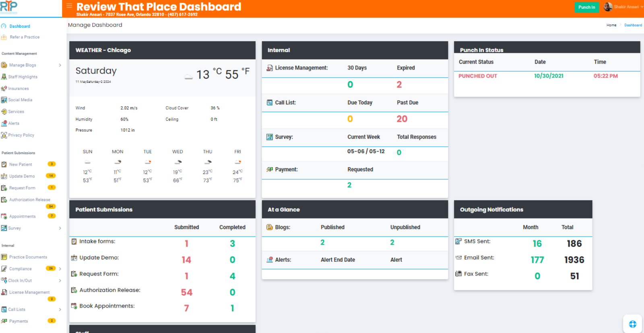Expand the Compliance submenu arrow
This screenshot has width=644, height=333.
(60, 269)
